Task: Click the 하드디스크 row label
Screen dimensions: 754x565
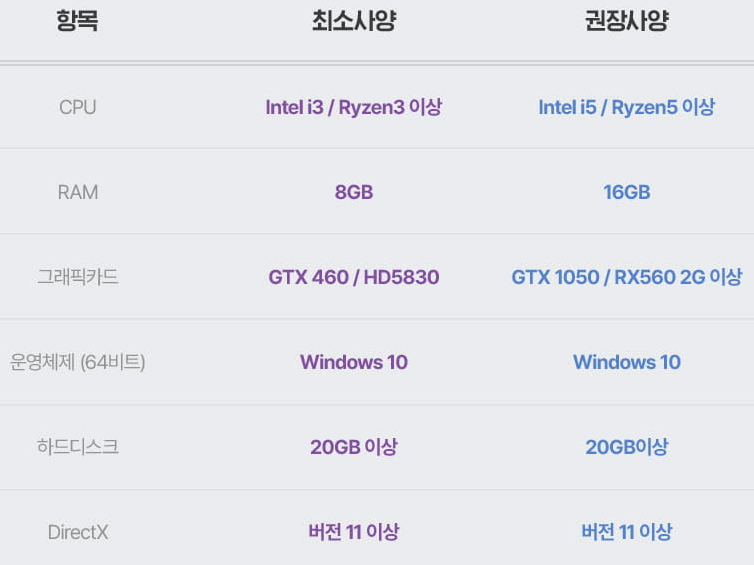Action: (x=77, y=447)
